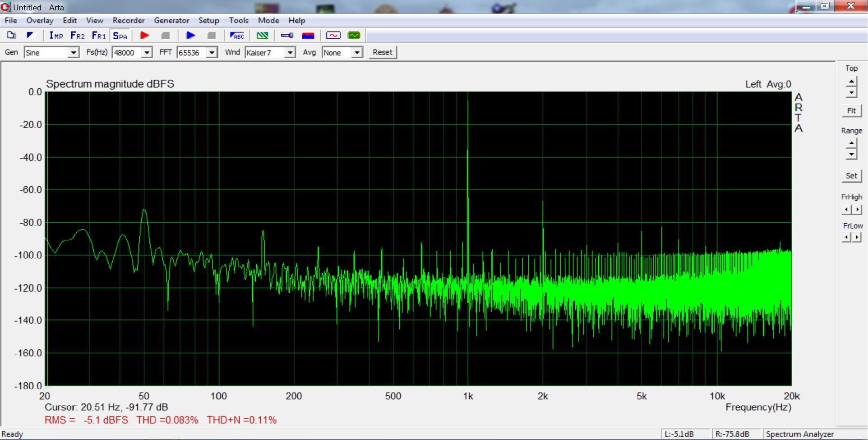
Task: Open the Avg averaging dropdown
Action: click(x=357, y=53)
